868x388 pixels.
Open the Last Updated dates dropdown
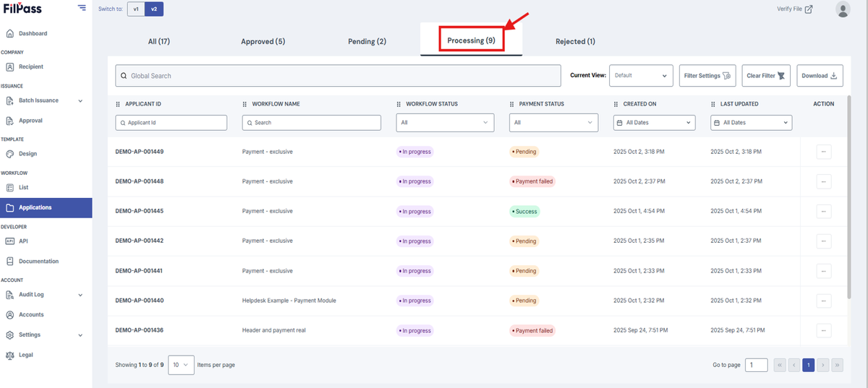(x=751, y=123)
